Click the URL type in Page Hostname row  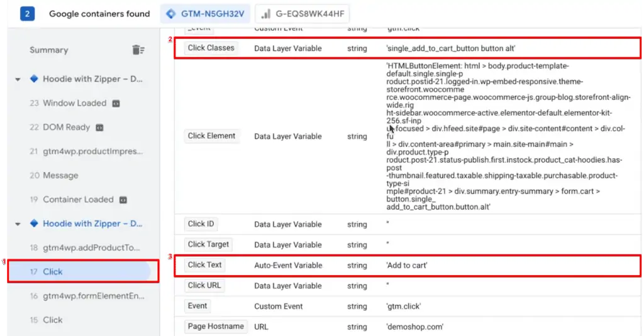click(x=261, y=327)
